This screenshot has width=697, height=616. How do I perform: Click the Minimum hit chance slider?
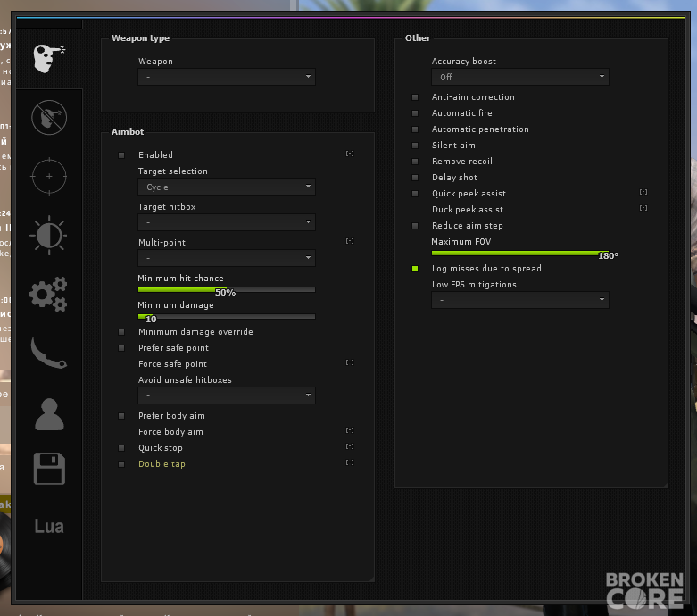coord(227,290)
